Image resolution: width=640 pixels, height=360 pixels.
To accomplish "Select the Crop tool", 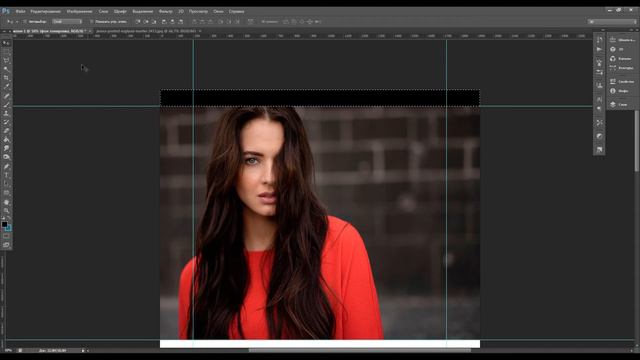I will pyautogui.click(x=6, y=78).
